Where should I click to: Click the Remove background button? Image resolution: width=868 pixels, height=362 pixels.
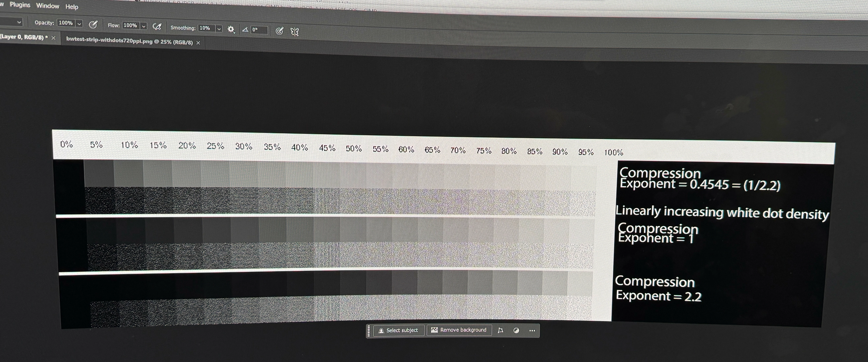459,330
